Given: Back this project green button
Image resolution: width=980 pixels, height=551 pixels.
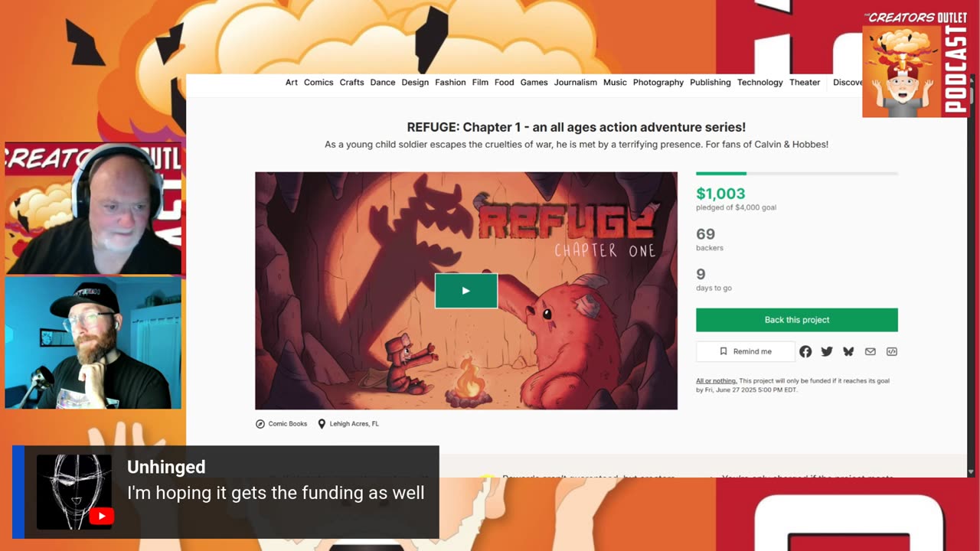Looking at the screenshot, I should [797, 320].
